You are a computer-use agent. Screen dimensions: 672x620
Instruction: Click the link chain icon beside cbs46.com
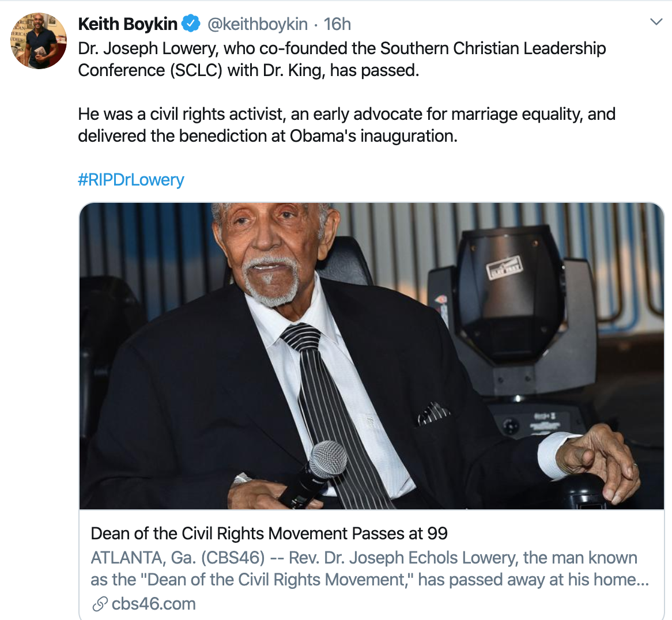coord(100,604)
